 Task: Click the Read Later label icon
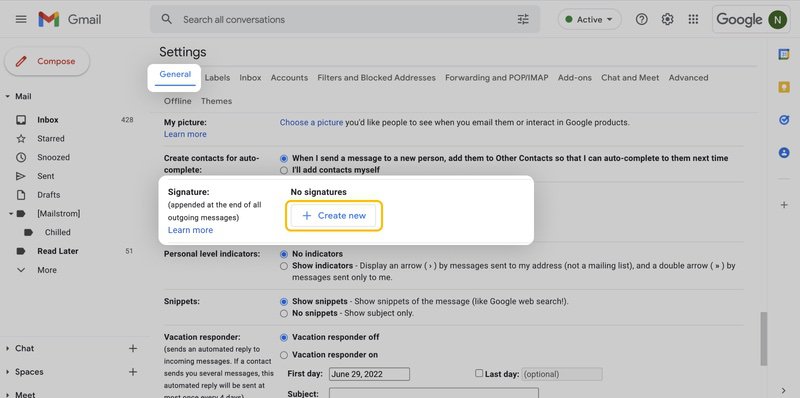pyautogui.click(x=21, y=251)
